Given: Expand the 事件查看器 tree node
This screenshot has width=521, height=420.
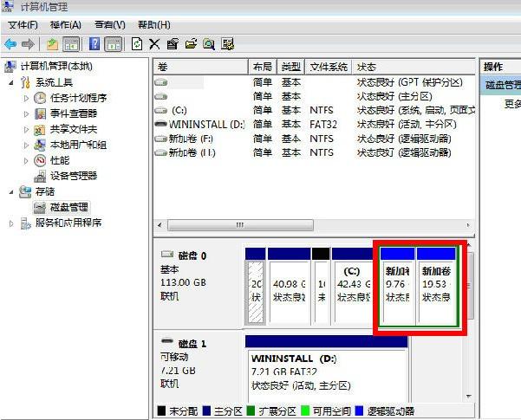Looking at the screenshot, I should click(27, 113).
